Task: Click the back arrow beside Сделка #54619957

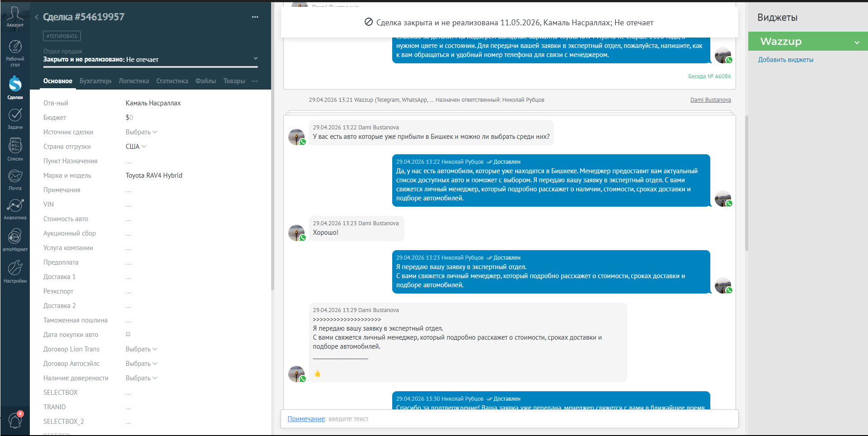Action: 37,17
